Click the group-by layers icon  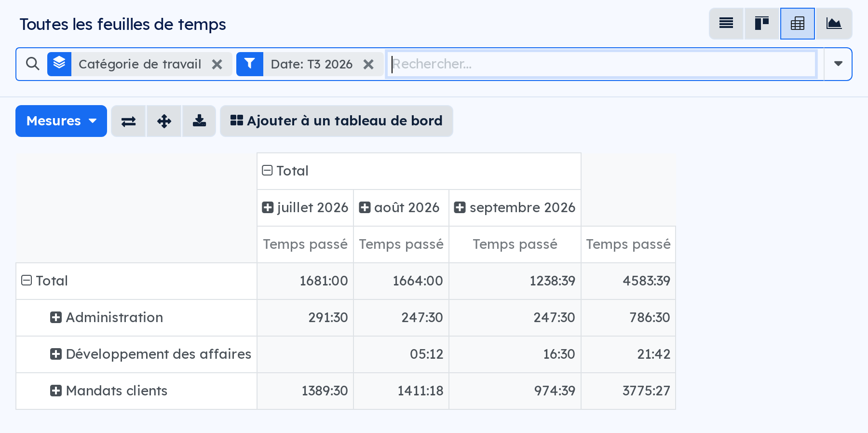point(59,64)
